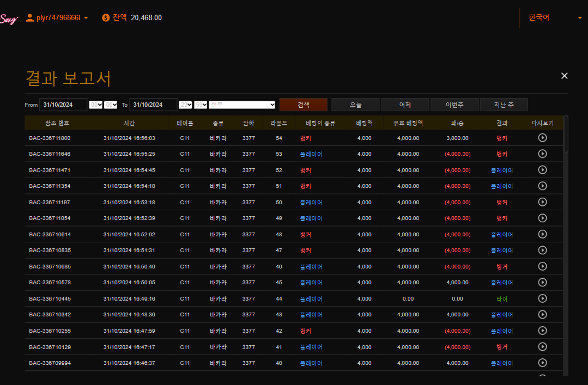Viewport: 588px width, 385px height.
Task: Open the plyr74796666i account dropdown
Action: point(86,18)
